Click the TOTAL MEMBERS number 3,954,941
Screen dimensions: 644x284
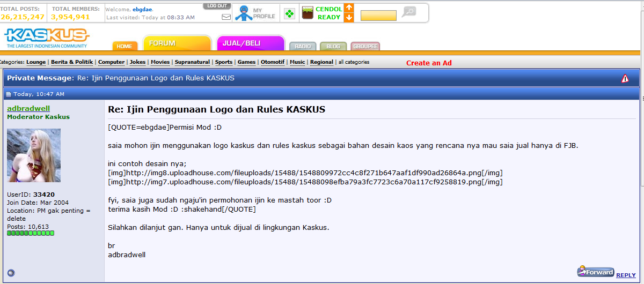pos(70,17)
